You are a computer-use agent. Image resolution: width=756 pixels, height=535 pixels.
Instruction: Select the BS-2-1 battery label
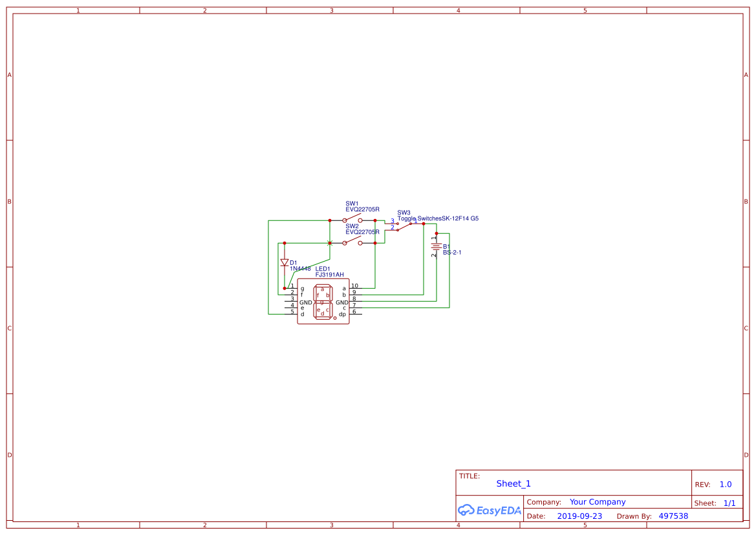pyautogui.click(x=452, y=253)
